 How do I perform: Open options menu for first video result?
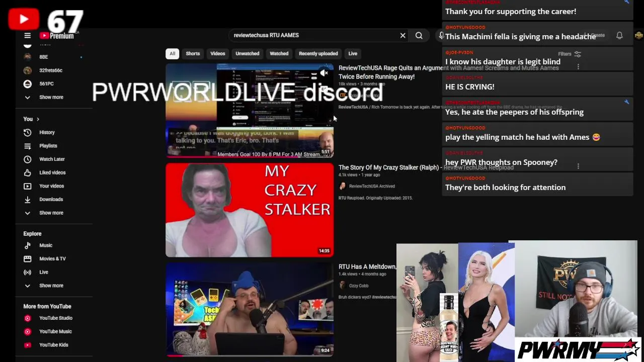coord(578,66)
